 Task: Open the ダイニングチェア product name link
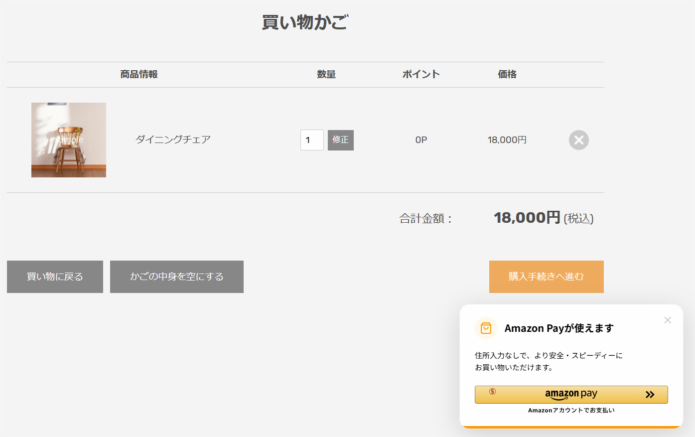[x=173, y=140]
